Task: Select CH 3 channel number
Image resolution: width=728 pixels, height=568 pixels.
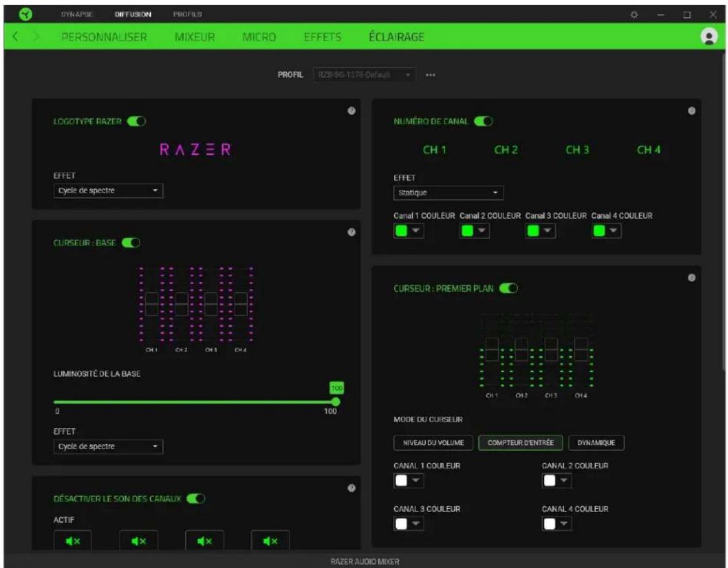Action: click(577, 150)
